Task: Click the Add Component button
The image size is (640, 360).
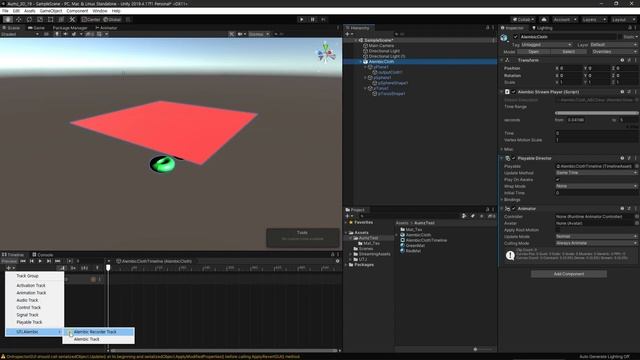Action: (569, 274)
